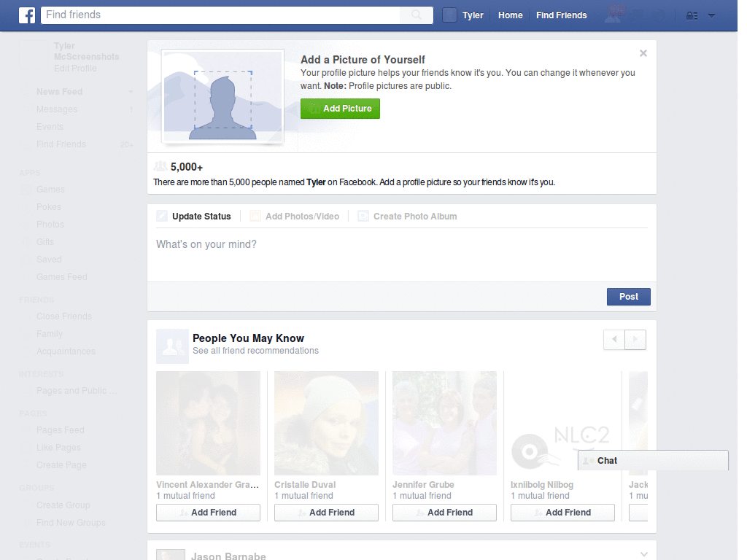
Task: Open Tyler profile in top bar
Action: point(473,15)
